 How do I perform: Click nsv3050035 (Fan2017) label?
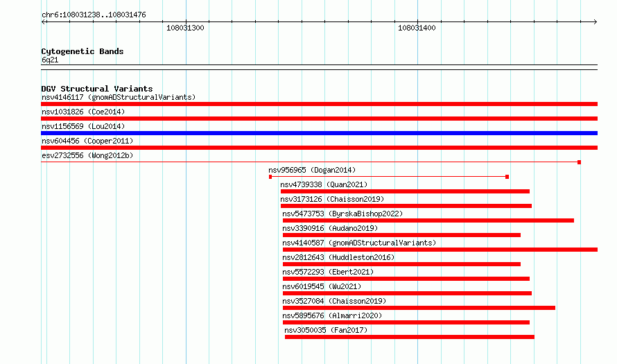tap(326, 330)
